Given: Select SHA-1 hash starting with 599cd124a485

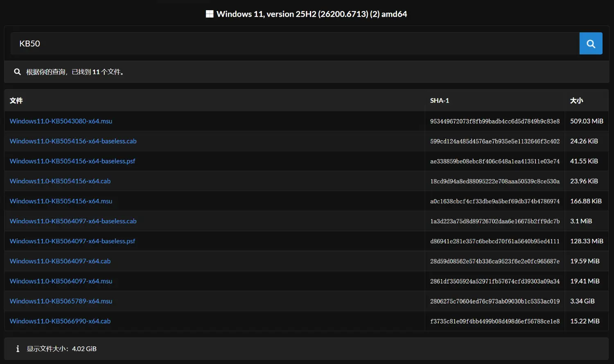Looking at the screenshot, I should tap(495, 142).
